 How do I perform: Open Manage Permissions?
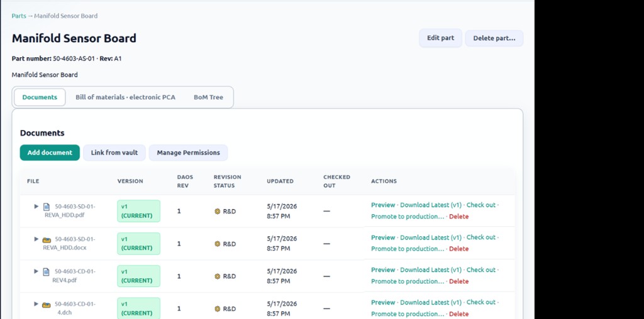189,153
